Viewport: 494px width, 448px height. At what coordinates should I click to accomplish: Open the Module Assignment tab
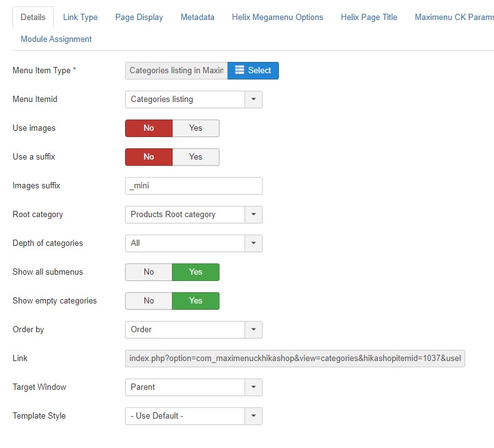click(56, 39)
